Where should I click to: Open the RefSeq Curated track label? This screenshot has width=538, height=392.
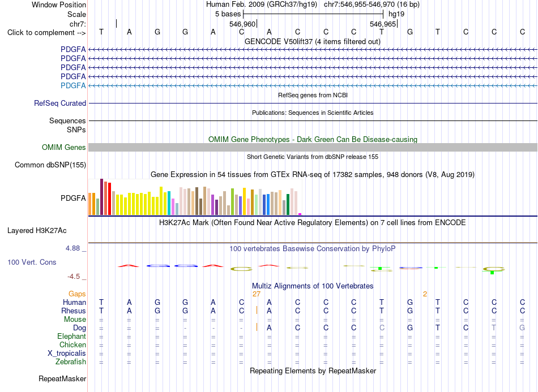pos(59,103)
